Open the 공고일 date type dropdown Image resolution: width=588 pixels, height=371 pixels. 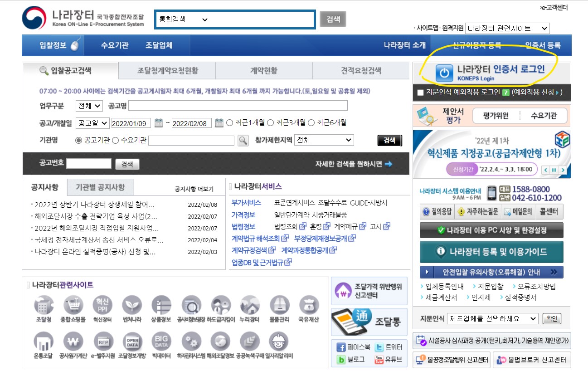point(92,123)
